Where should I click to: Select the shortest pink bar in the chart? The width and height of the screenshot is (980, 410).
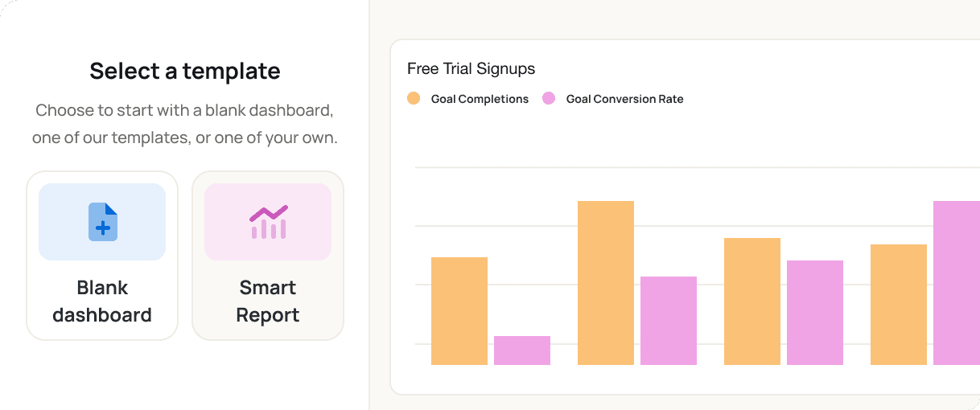pyautogui.click(x=522, y=351)
